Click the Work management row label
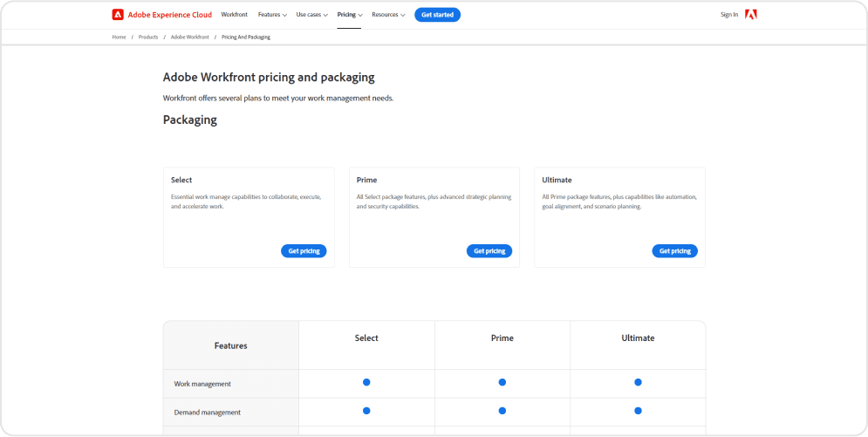This screenshot has height=437, width=868. [x=202, y=384]
